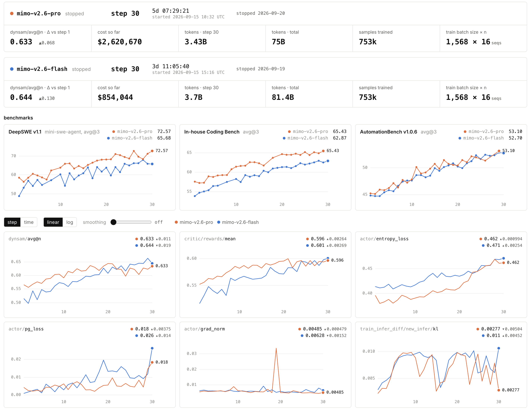Open the mimo-v2.6-pro run title

pyautogui.click(x=39, y=13)
